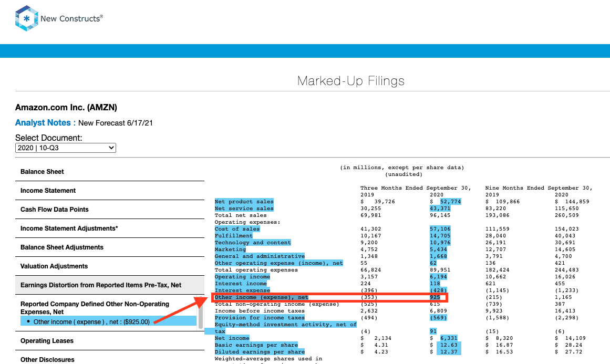Click highlighted value (569)
The height and width of the screenshot is (364, 610).
(x=438, y=318)
